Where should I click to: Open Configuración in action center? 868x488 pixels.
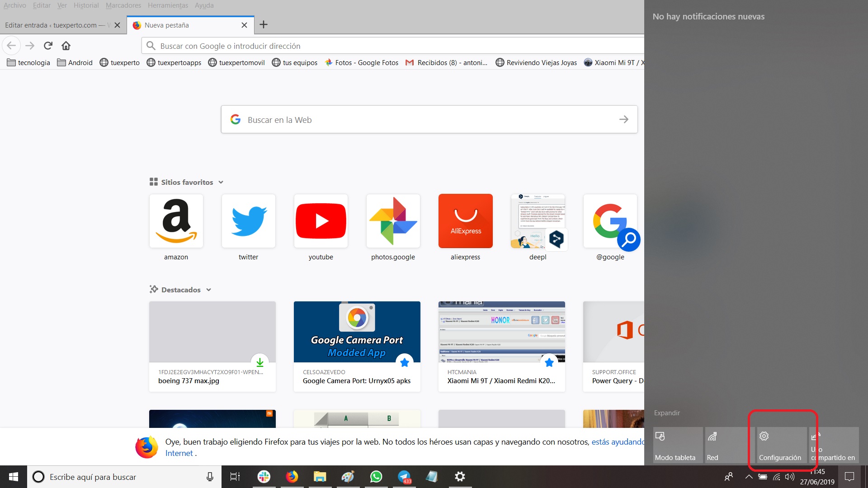point(780,445)
